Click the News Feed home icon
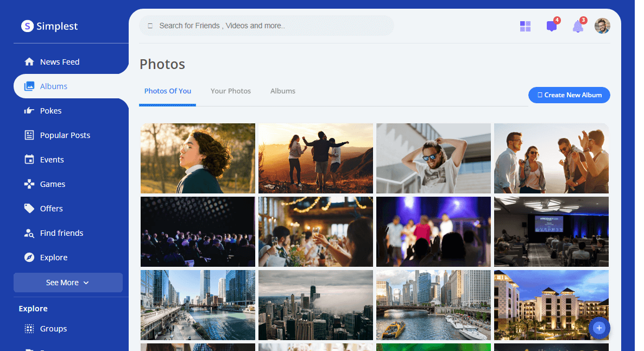Screen dimensions: 644x351 coord(29,62)
